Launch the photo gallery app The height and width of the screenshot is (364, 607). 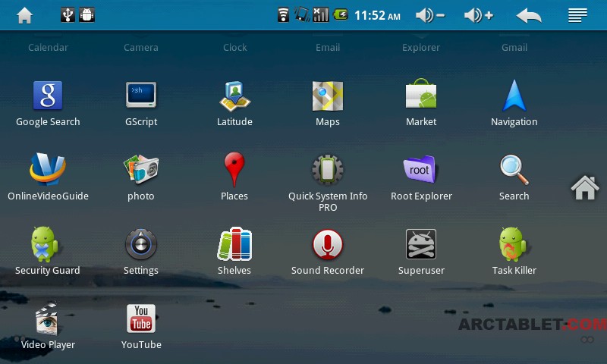[x=141, y=169]
